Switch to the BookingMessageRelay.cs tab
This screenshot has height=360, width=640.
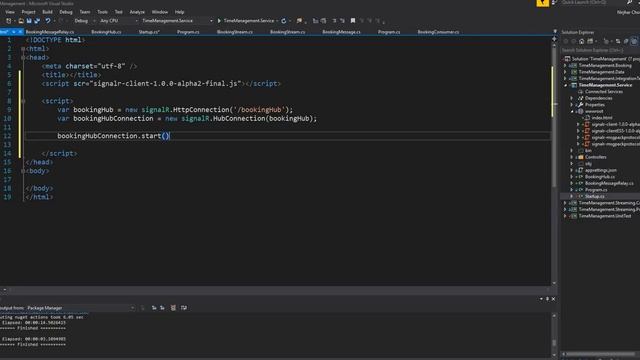(x=50, y=32)
